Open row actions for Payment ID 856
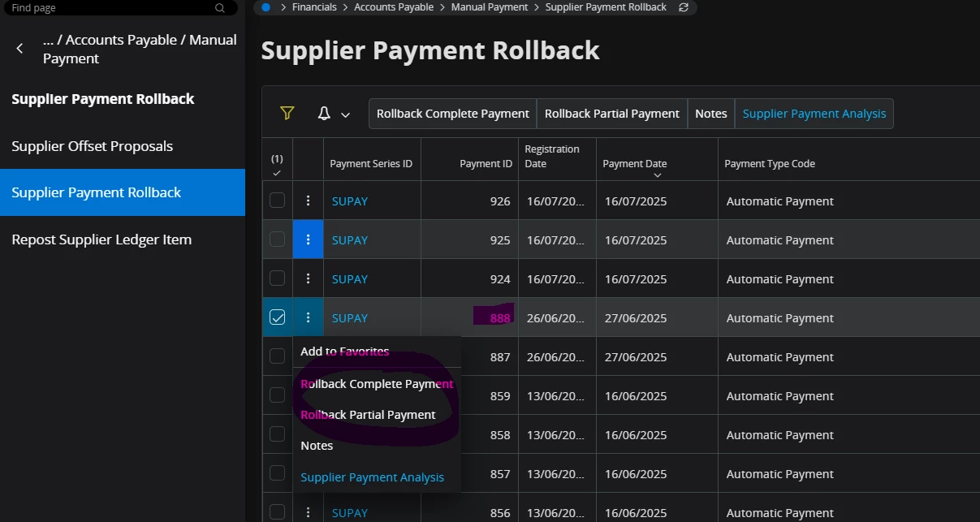Screen dimensions: 980x522 [308, 512]
